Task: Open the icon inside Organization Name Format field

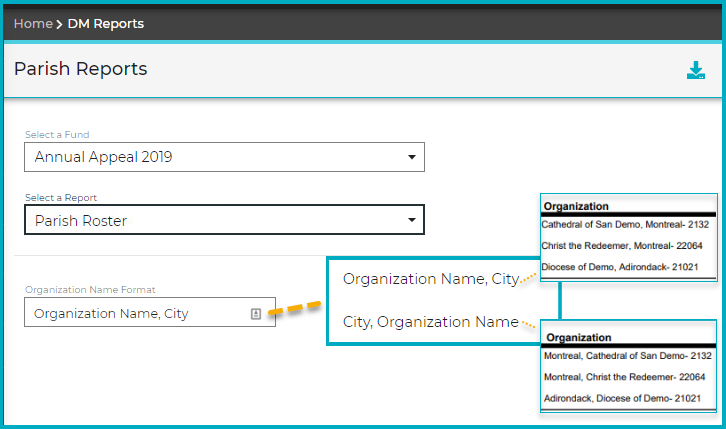Action: pyautogui.click(x=256, y=314)
